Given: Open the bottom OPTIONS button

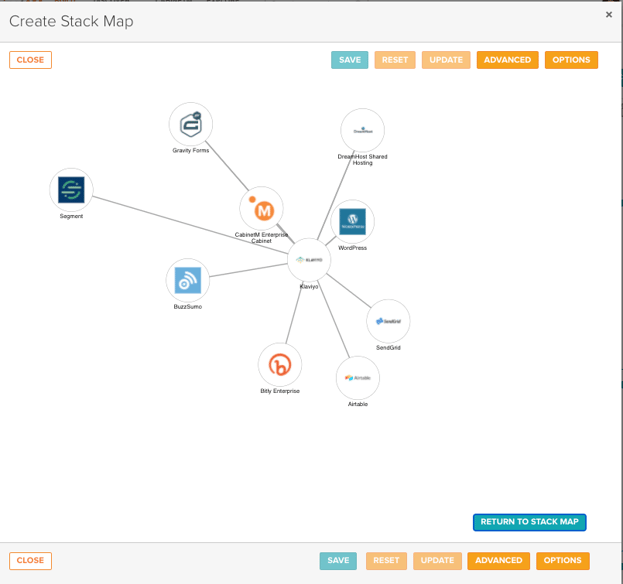Looking at the screenshot, I should 563,561.
